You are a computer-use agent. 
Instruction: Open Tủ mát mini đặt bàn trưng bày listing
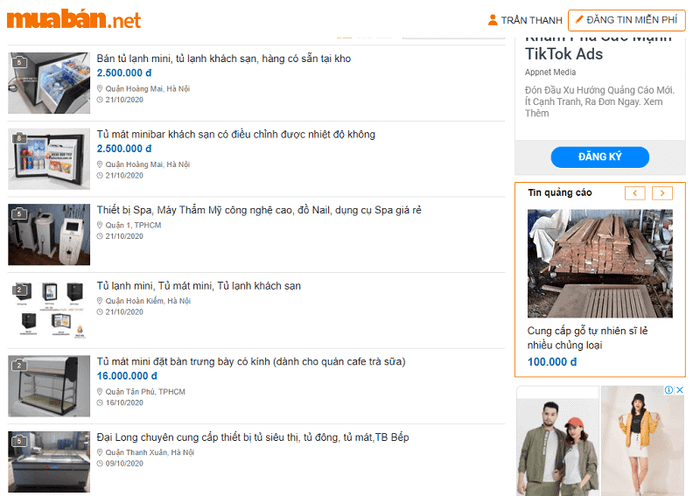(251, 362)
